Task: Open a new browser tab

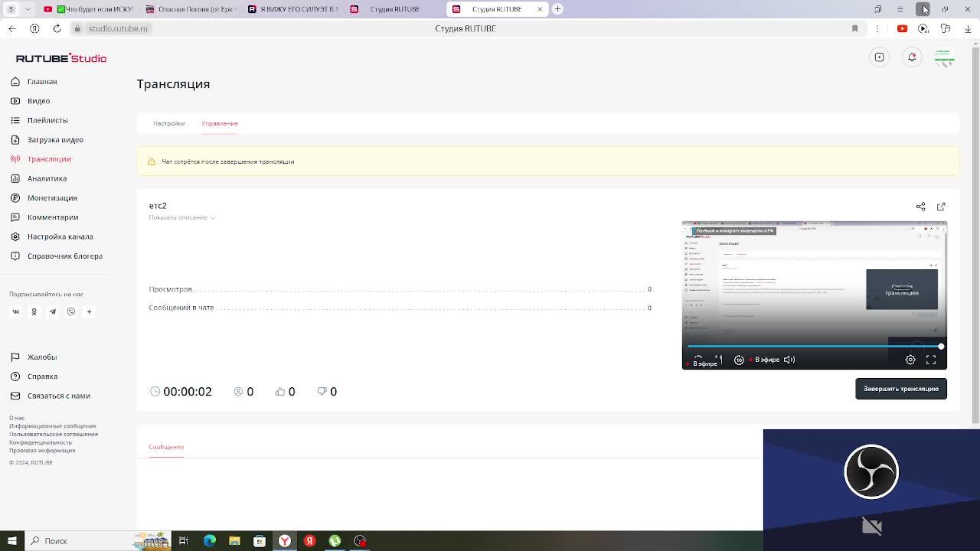Action: pos(557,9)
